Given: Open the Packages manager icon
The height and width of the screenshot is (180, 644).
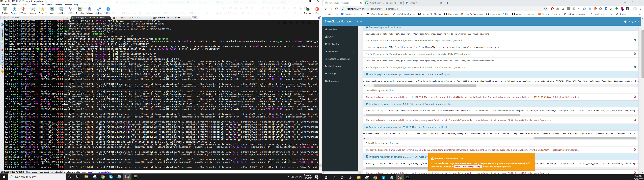Looking at the screenshot, I should coord(90,10).
